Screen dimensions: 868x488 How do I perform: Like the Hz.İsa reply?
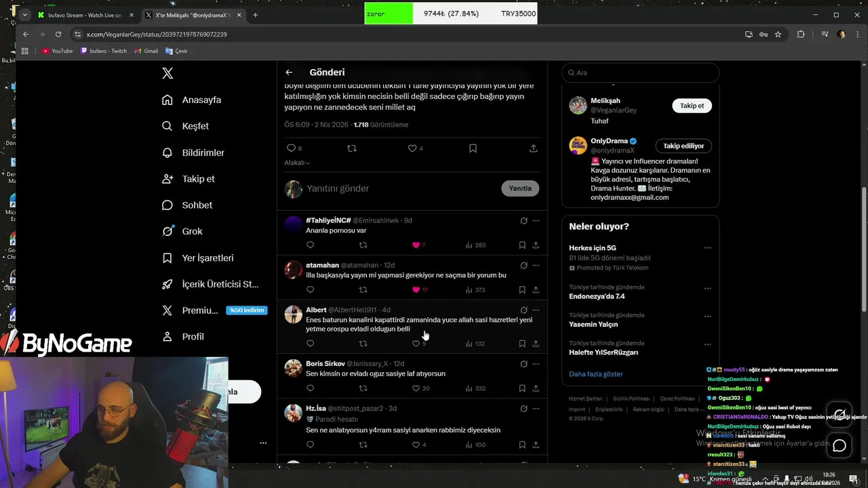point(416,445)
